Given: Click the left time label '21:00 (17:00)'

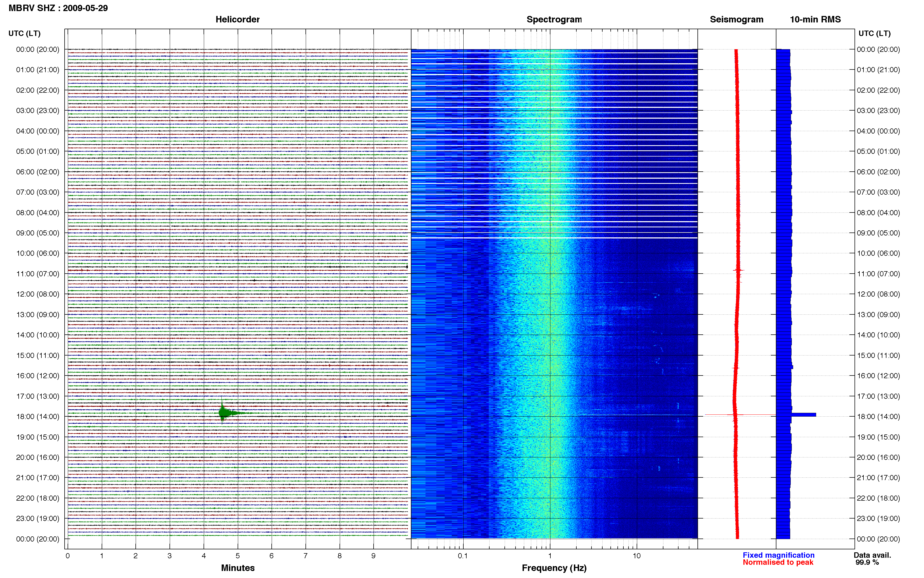Looking at the screenshot, I should pyautogui.click(x=38, y=477).
